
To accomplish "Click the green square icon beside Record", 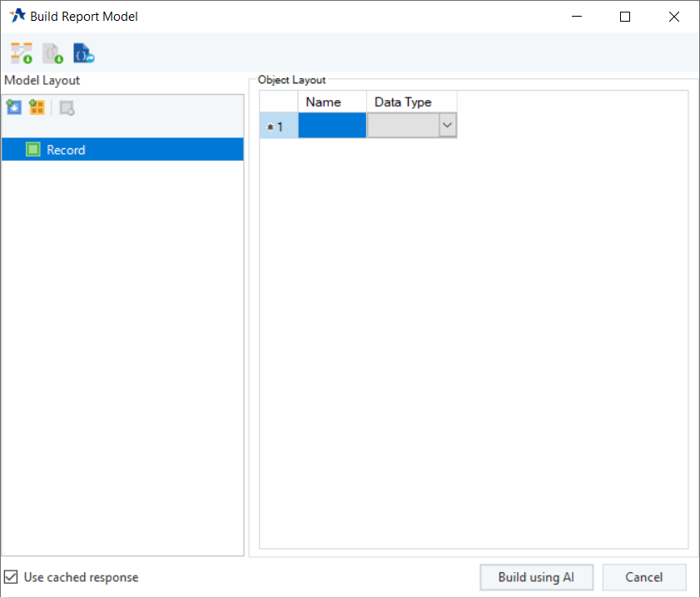I will tap(33, 150).
